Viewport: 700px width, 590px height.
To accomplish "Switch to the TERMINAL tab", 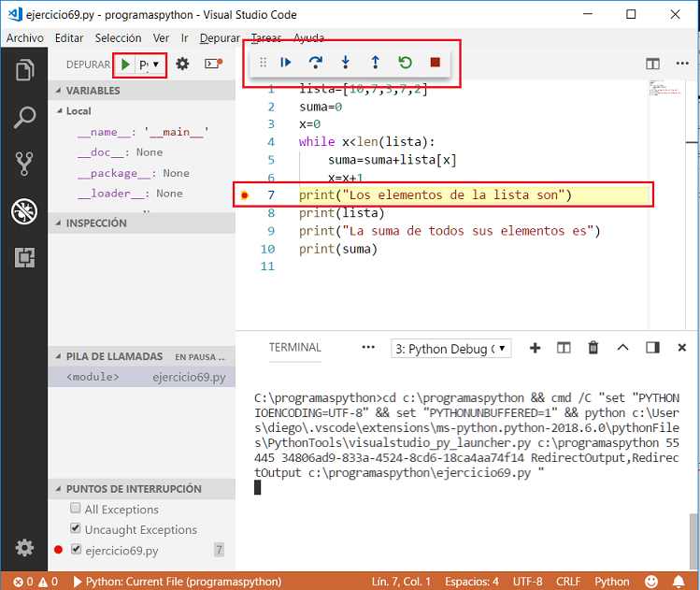I will (x=295, y=348).
